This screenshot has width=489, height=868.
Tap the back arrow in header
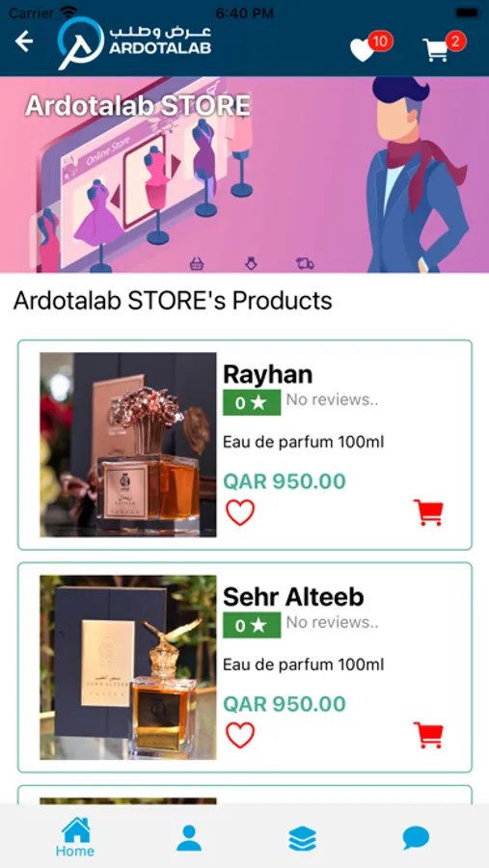pos(24,41)
